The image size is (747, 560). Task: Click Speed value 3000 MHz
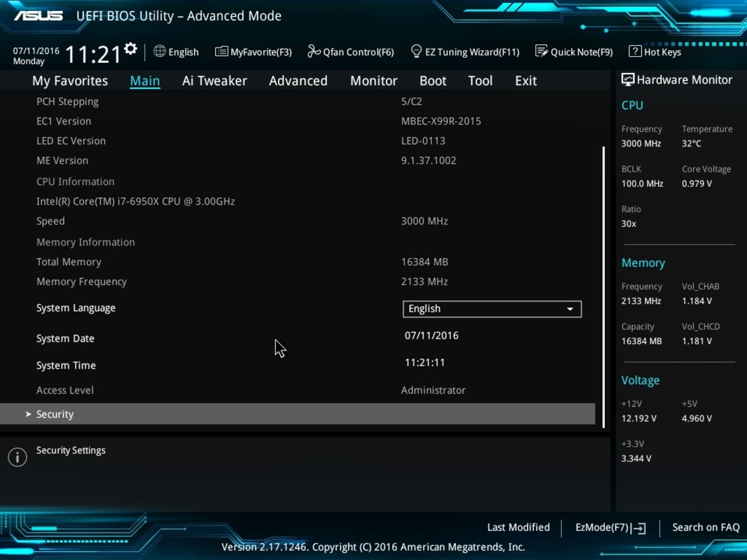tap(425, 221)
